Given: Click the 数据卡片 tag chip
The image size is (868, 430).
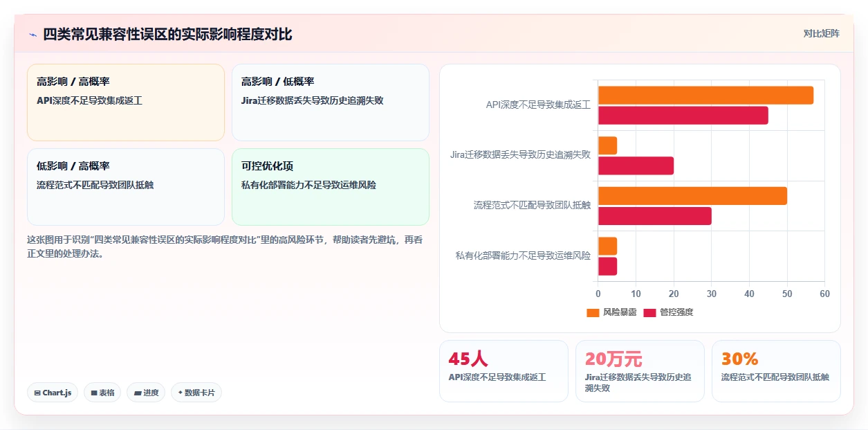Looking at the screenshot, I should [x=196, y=393].
